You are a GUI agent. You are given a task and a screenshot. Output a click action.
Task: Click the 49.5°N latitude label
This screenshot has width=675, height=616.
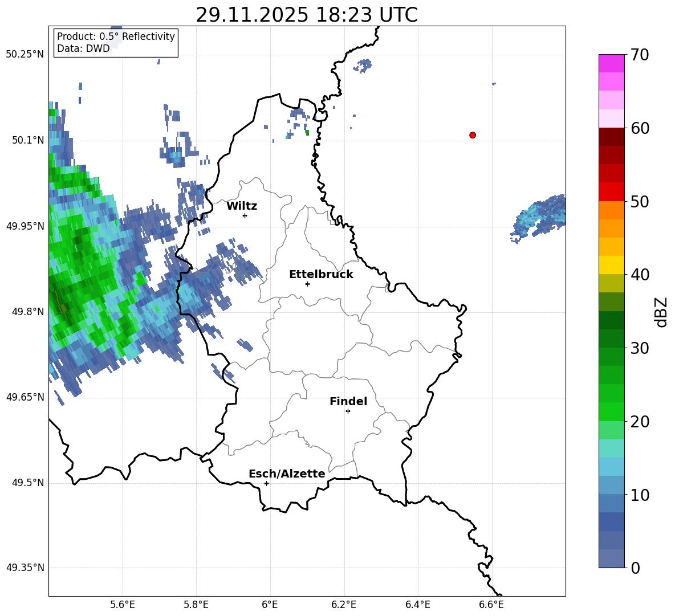(28, 483)
